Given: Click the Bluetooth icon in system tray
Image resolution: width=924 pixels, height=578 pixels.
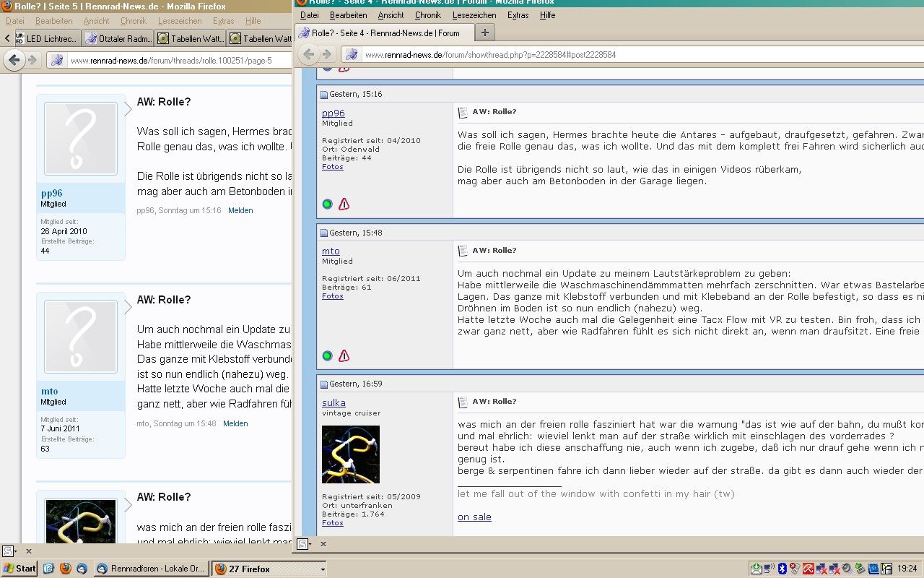Looking at the screenshot, I should coord(782,569).
